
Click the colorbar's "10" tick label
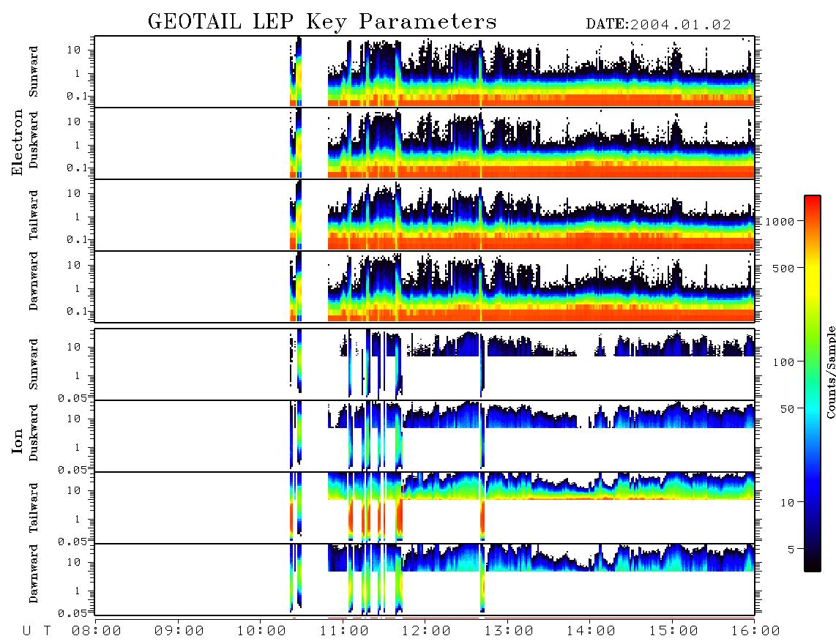pos(788,503)
